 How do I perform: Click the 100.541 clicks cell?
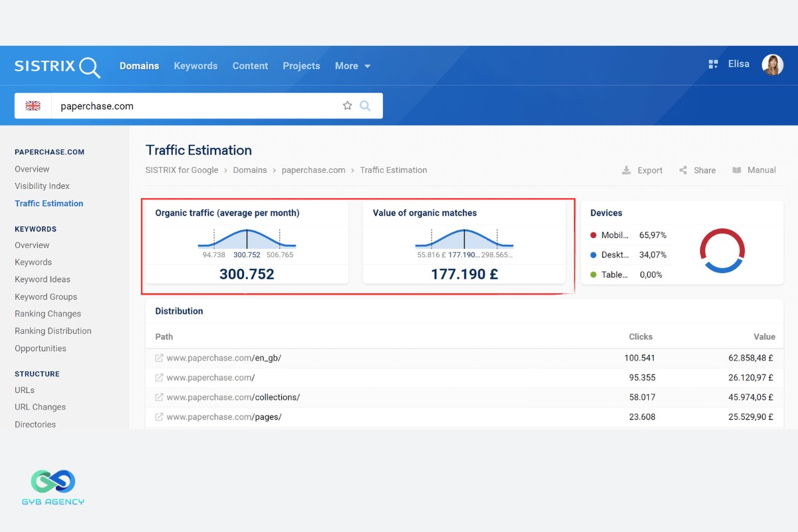(x=640, y=358)
